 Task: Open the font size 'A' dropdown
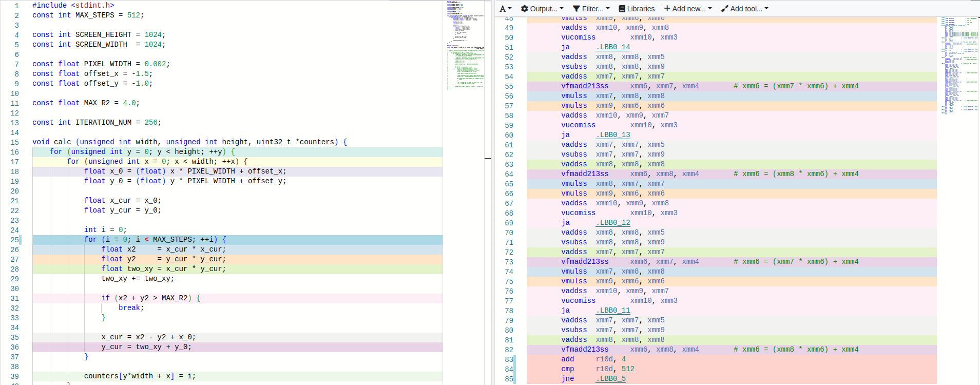(505, 9)
